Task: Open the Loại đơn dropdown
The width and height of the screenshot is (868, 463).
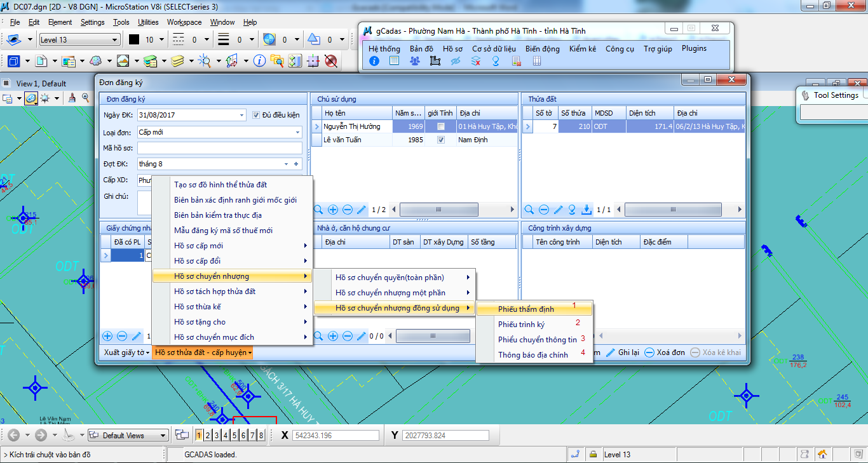Action: tap(297, 132)
